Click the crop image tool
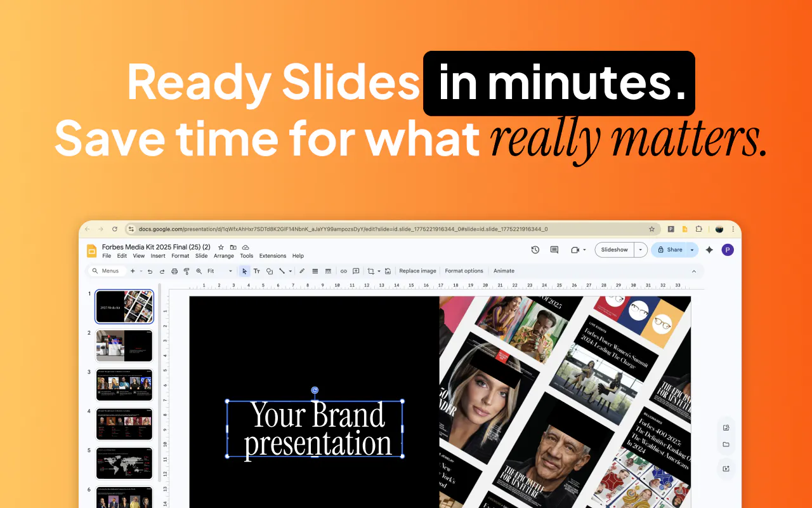Screen dimensions: 812x508 pyautogui.click(x=371, y=271)
